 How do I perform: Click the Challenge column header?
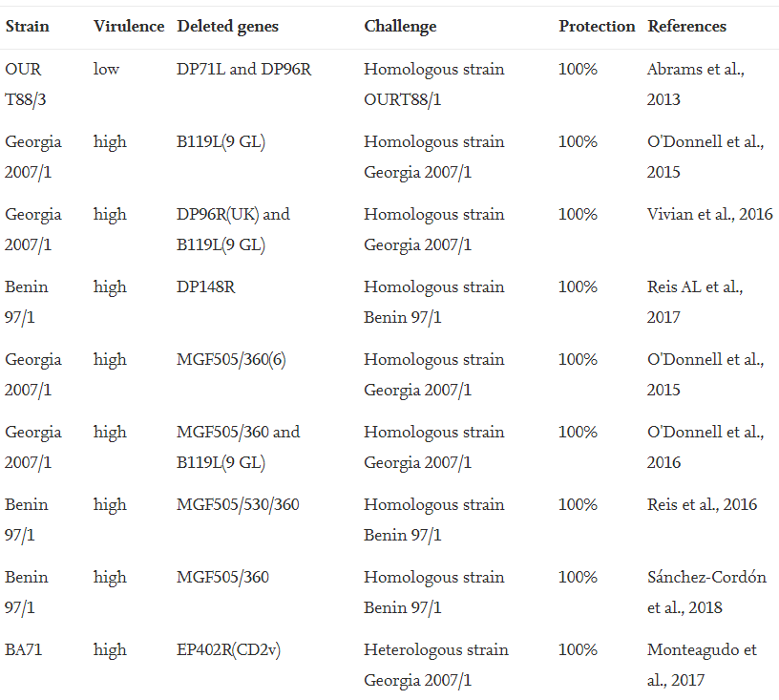click(x=400, y=26)
